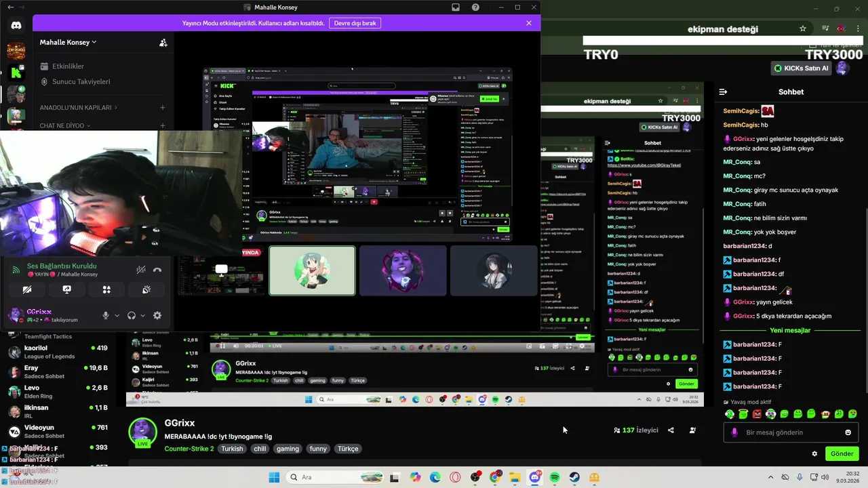Image resolution: width=868 pixels, height=488 pixels.
Task: Click the gaming tag
Action: pos(288,449)
